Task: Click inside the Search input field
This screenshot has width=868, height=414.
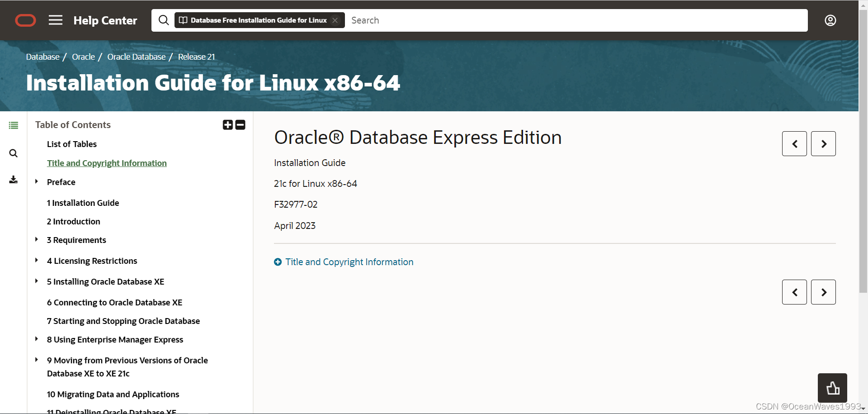Action: (x=452, y=20)
